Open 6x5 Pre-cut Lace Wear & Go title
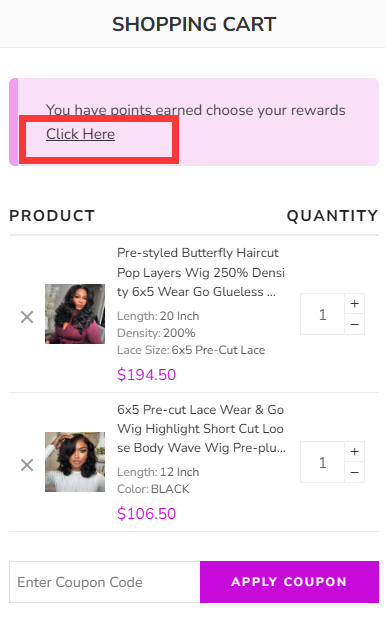This screenshot has width=386, height=617. 201,429
